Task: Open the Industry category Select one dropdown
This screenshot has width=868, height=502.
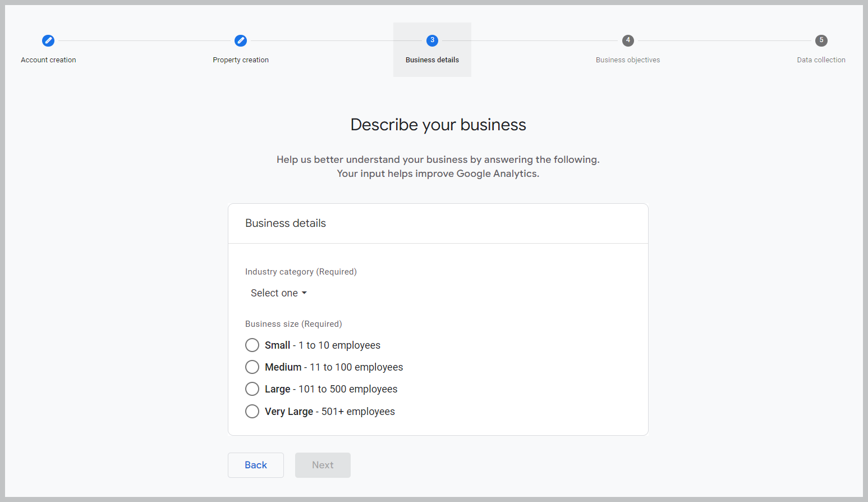Action: point(279,293)
